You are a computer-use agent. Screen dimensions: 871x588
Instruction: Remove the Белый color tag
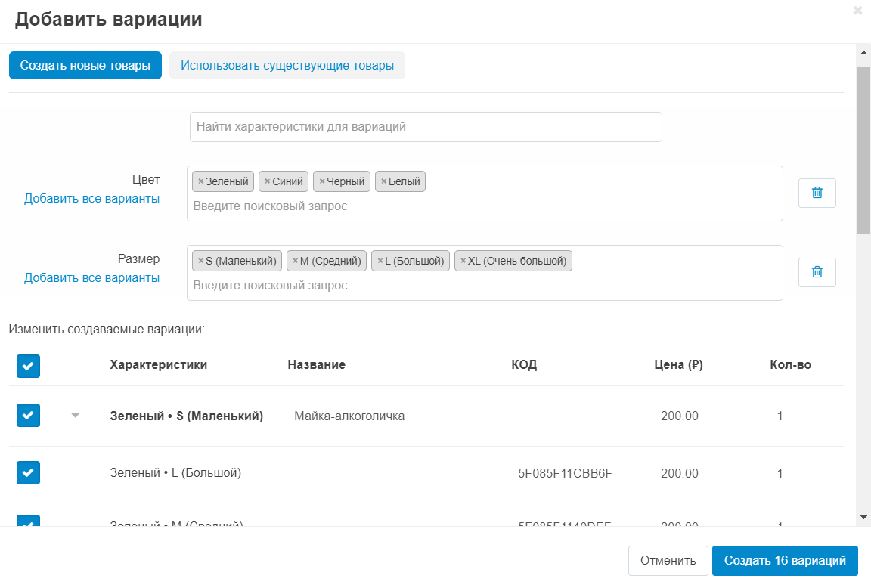[x=383, y=181]
